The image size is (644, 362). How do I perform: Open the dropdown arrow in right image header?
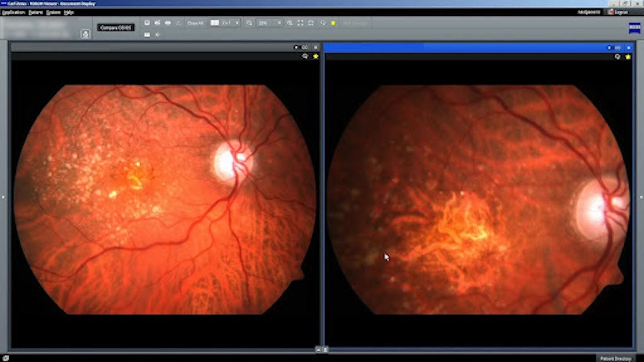609,47
